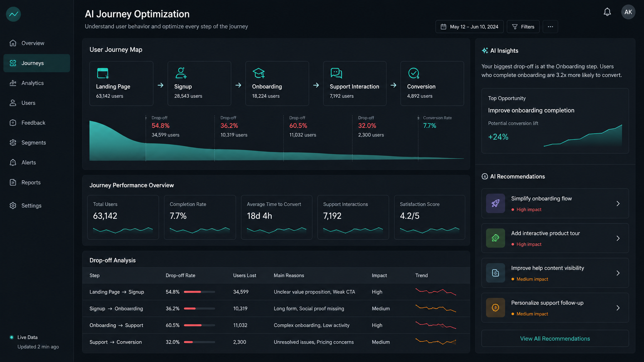Open the AK user avatar menu

[x=628, y=12]
